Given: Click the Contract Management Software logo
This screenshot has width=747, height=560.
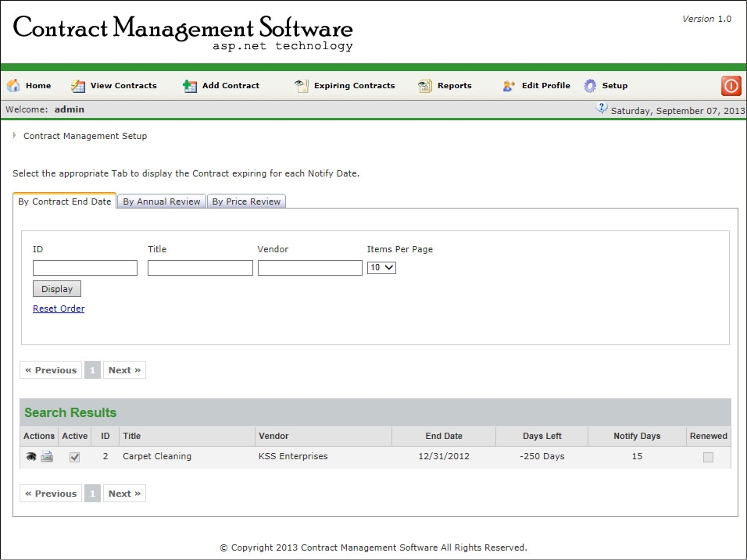Looking at the screenshot, I should 183,32.
